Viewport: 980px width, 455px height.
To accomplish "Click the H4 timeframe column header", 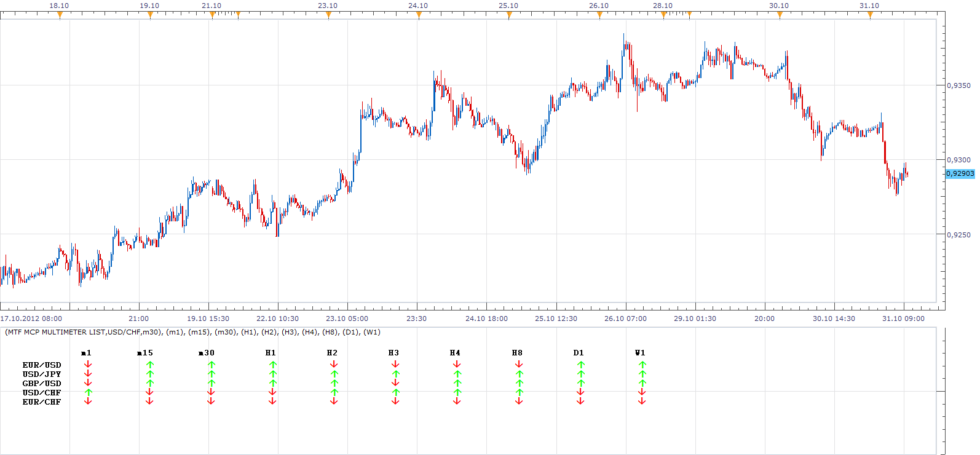I will 455,353.
